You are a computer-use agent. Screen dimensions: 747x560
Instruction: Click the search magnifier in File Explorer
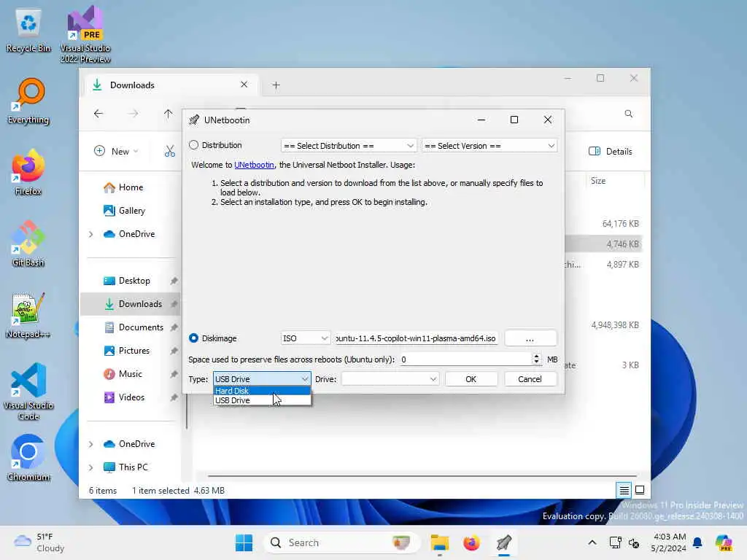click(628, 114)
